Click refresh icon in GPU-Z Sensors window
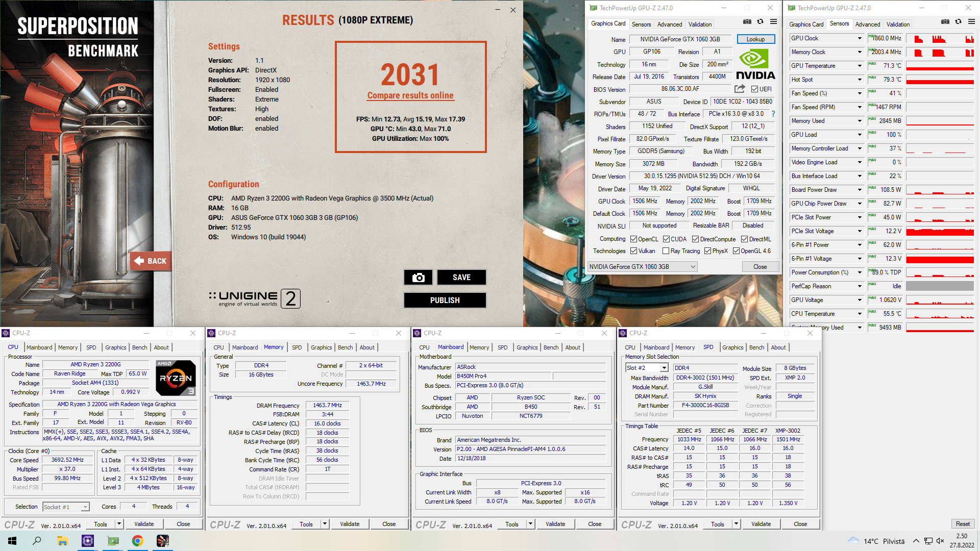This screenshot has height=551, width=980. (959, 22)
